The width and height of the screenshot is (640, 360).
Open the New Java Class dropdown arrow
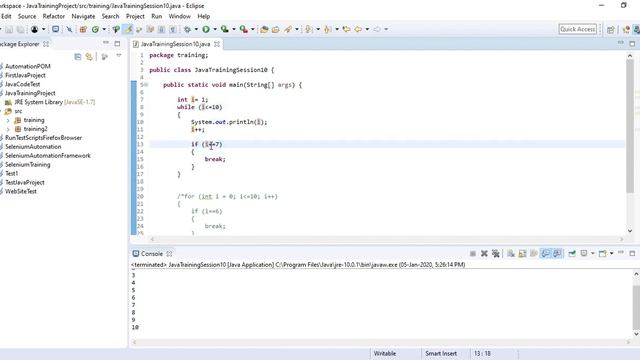tap(104, 29)
